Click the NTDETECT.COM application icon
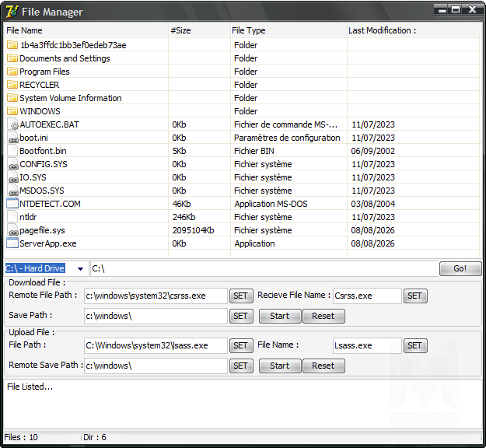This screenshot has height=448, width=486. click(12, 203)
